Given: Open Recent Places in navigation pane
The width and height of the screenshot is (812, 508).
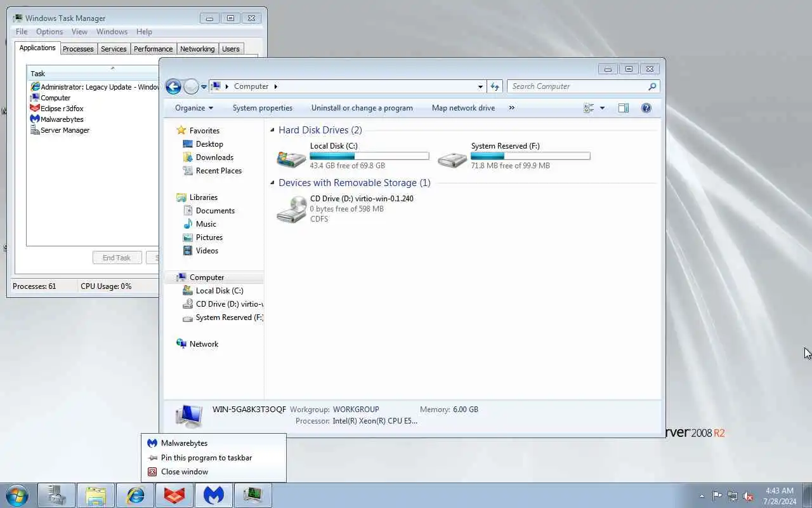Looking at the screenshot, I should 219,171.
